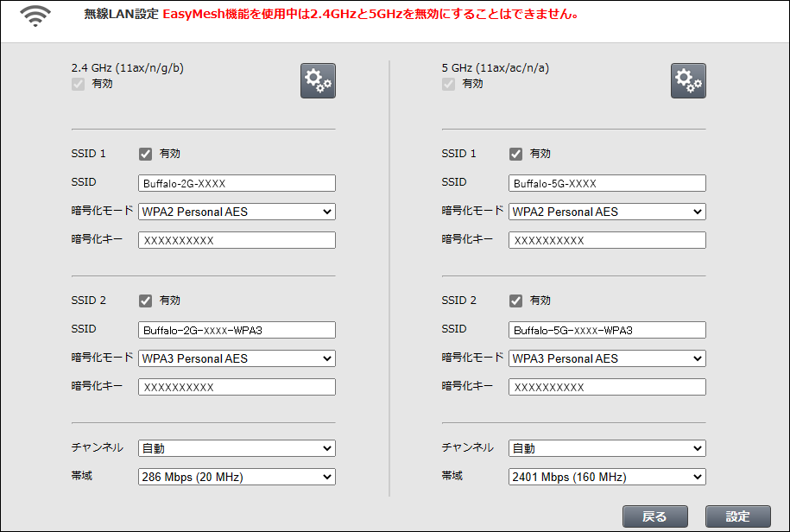Click the wireless LAN Wi-Fi icon
790x532 pixels.
35,16
